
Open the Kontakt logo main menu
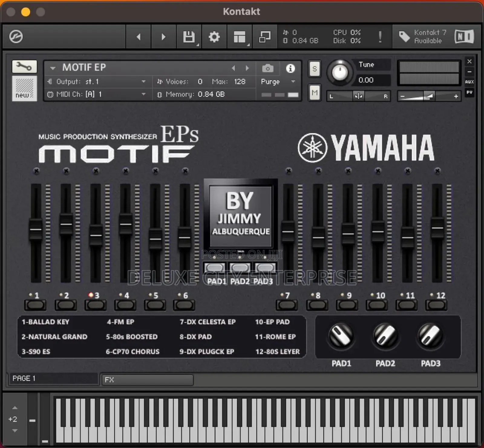coord(16,37)
